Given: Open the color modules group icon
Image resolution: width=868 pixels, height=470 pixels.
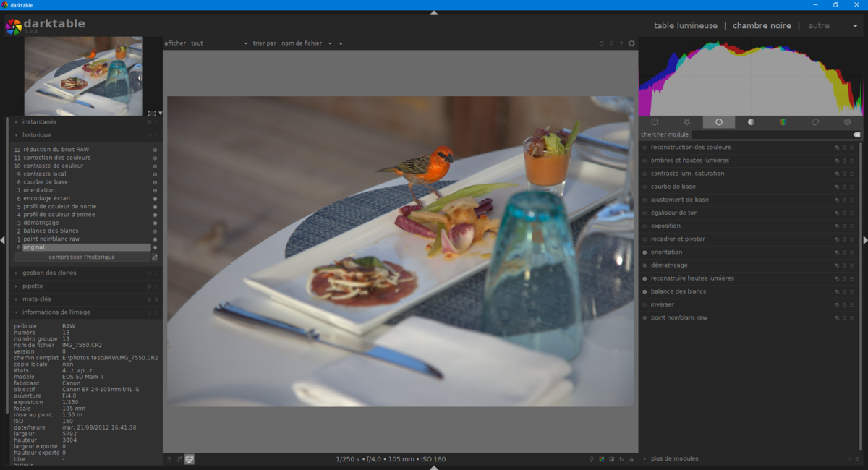Looking at the screenshot, I should click(x=783, y=122).
